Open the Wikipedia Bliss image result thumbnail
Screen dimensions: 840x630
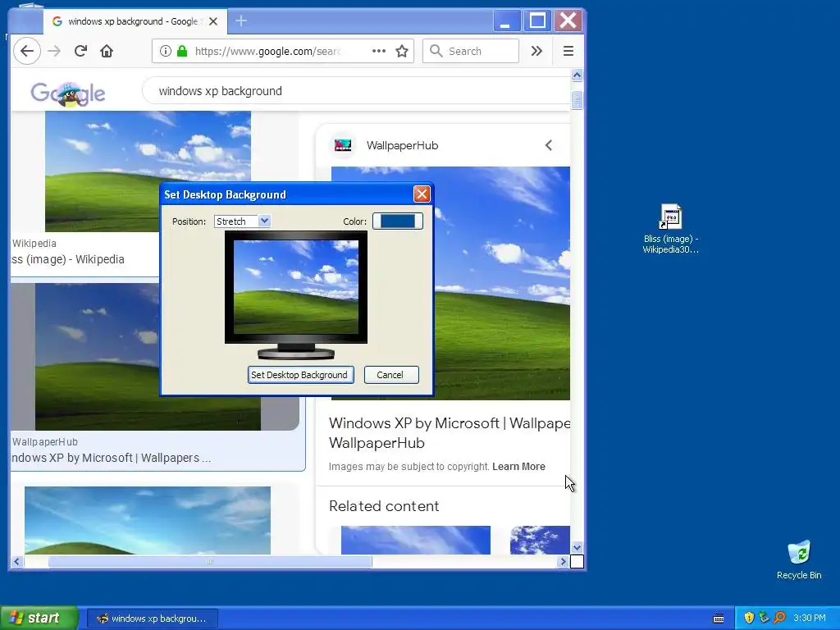pyautogui.click(x=148, y=171)
